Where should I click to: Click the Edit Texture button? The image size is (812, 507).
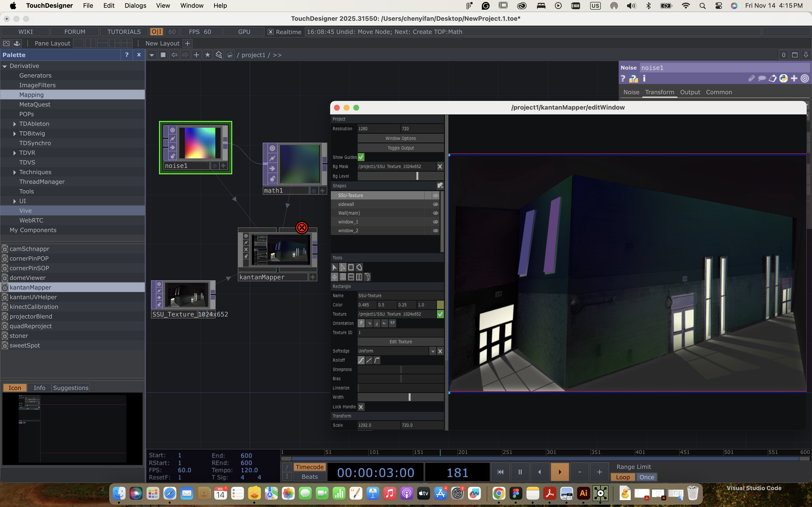click(x=401, y=342)
